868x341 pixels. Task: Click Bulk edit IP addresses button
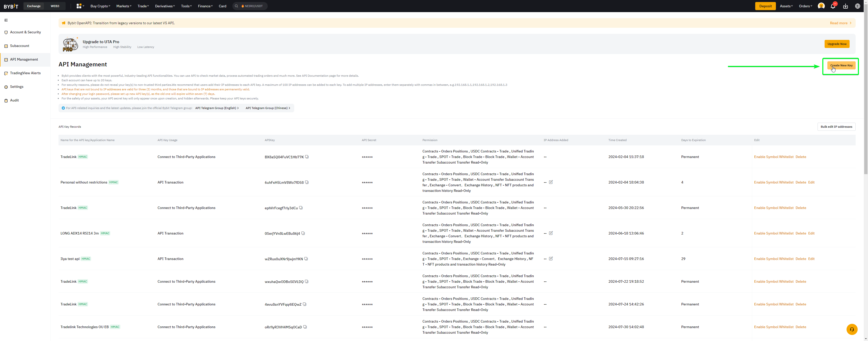click(836, 127)
